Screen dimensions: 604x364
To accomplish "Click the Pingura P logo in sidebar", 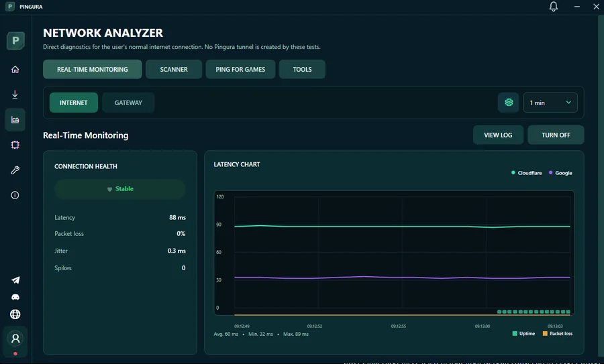I will coord(16,41).
